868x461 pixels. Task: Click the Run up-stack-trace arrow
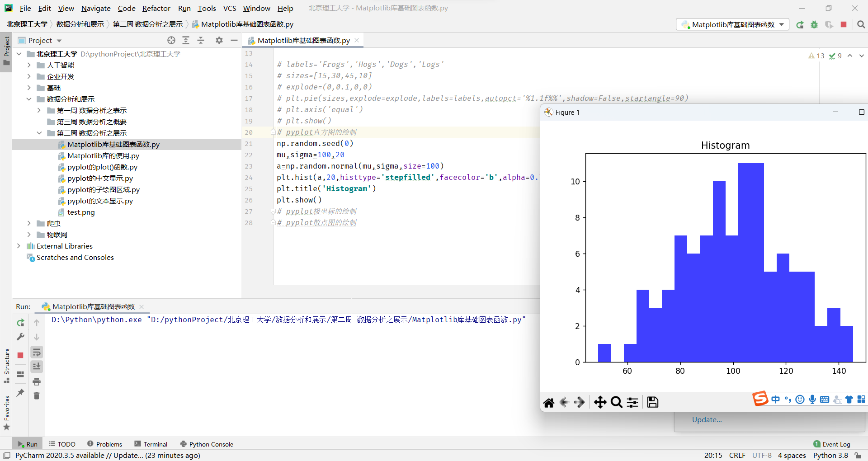click(x=37, y=323)
